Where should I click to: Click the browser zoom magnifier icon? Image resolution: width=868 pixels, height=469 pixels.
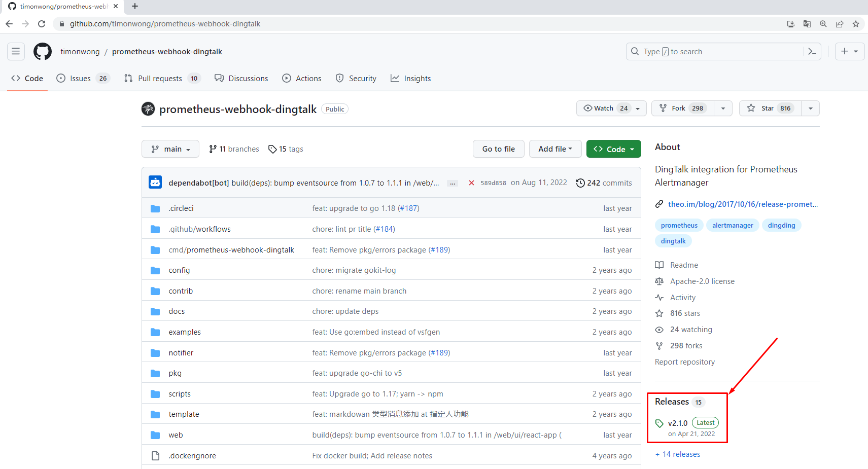click(823, 24)
